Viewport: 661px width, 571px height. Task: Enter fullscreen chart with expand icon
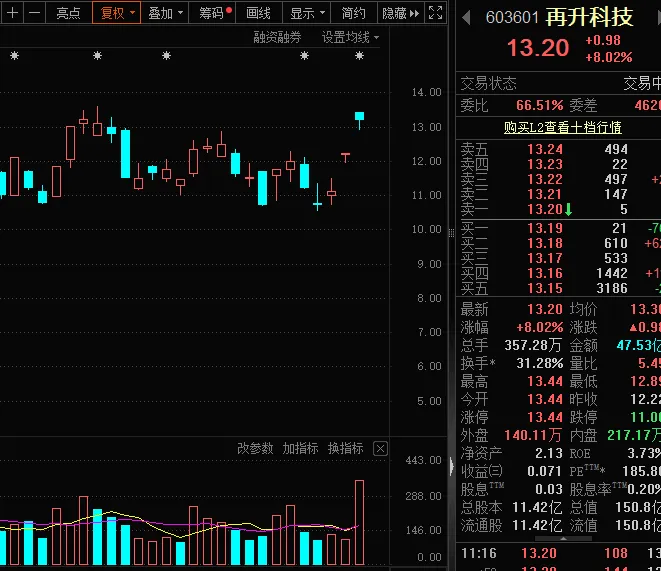point(435,13)
